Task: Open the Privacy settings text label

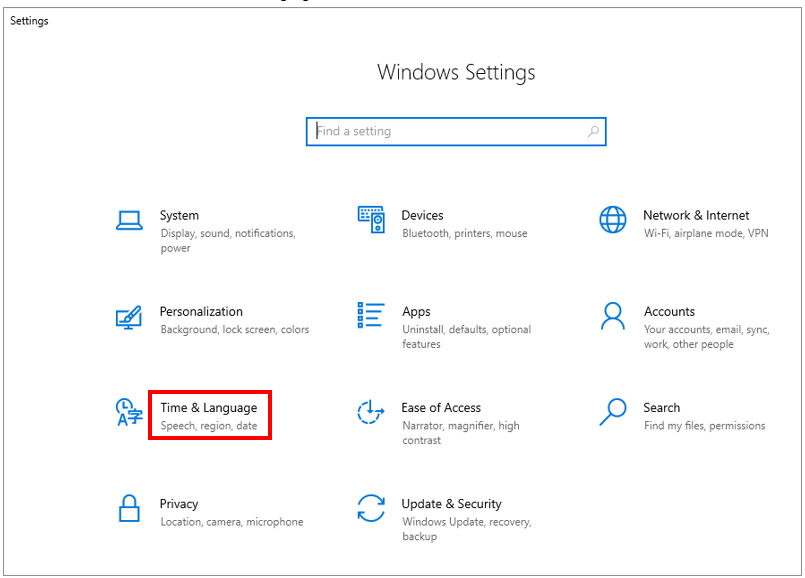Action: pyautogui.click(x=179, y=504)
